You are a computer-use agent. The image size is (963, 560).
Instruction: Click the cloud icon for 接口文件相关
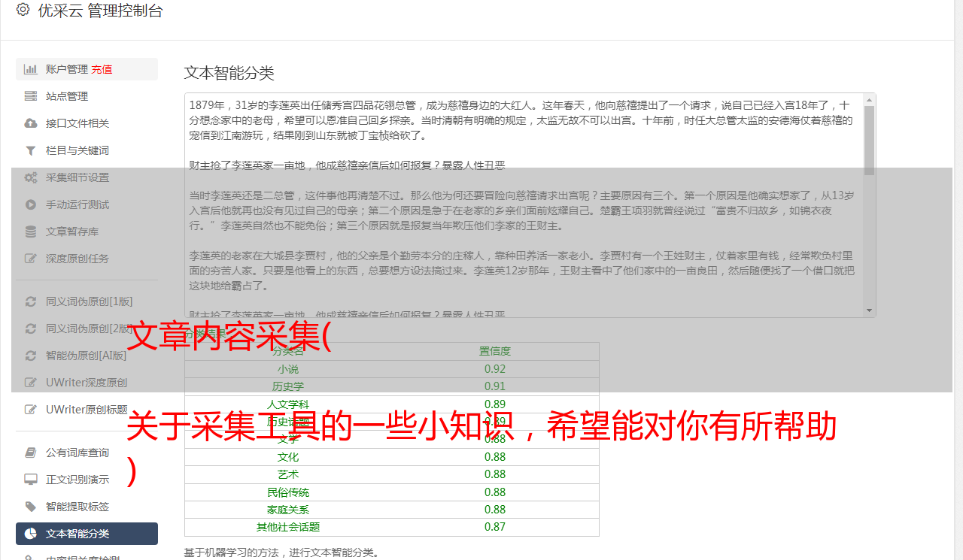click(x=31, y=123)
